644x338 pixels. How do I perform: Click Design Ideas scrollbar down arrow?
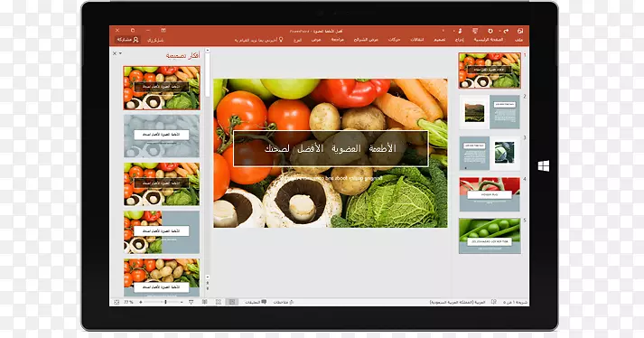coord(208,277)
